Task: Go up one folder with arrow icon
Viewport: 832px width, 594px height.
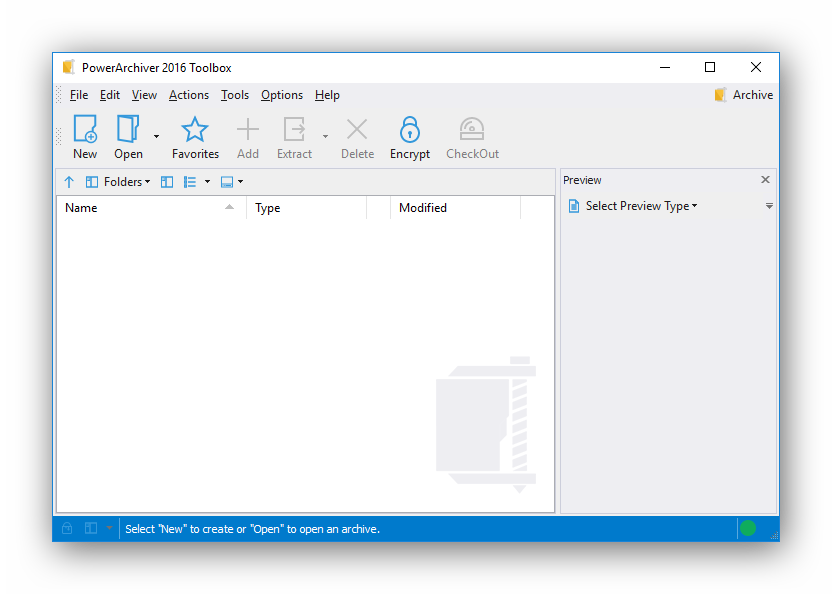Action: coord(69,182)
